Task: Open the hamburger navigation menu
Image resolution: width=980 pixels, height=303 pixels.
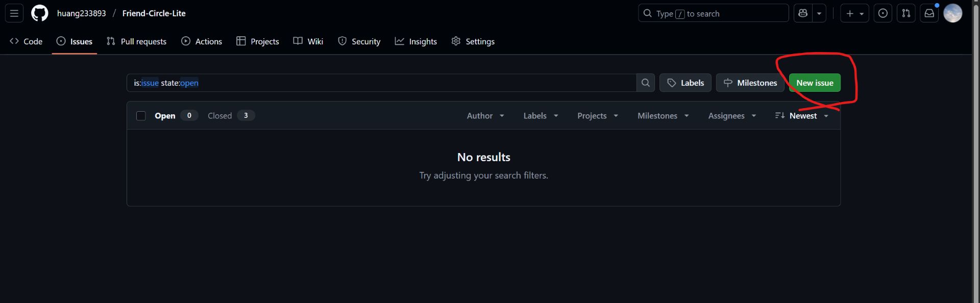Action: pos(14,13)
